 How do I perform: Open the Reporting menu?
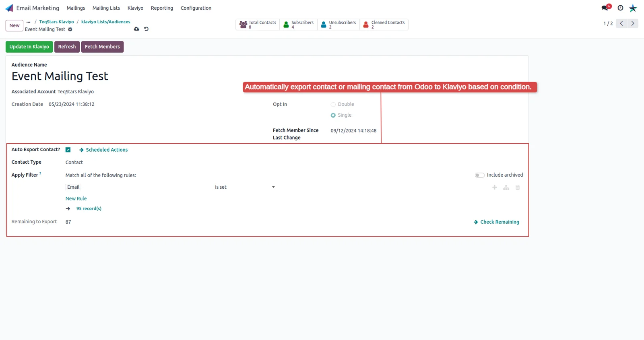point(162,8)
